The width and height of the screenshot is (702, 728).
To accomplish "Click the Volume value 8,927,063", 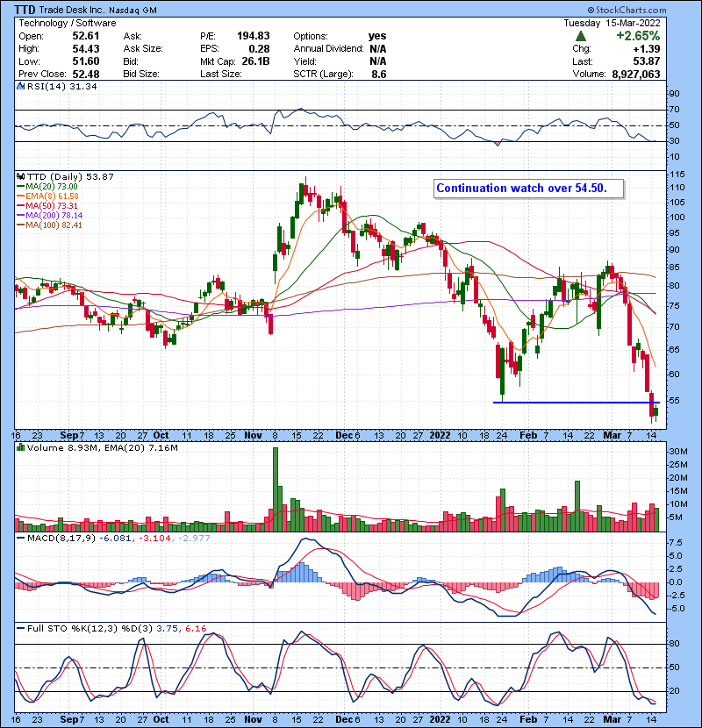I will click(x=635, y=75).
